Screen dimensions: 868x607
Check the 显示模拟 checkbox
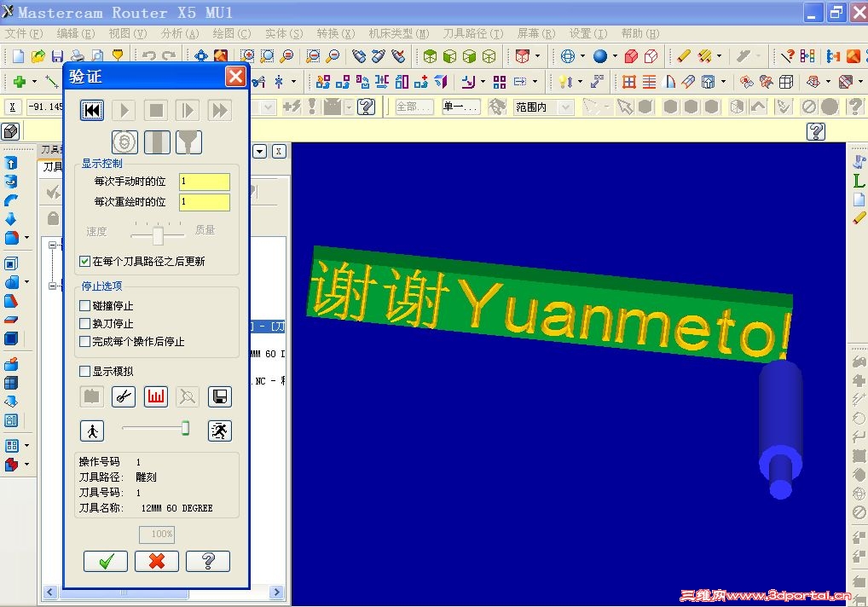(84, 372)
